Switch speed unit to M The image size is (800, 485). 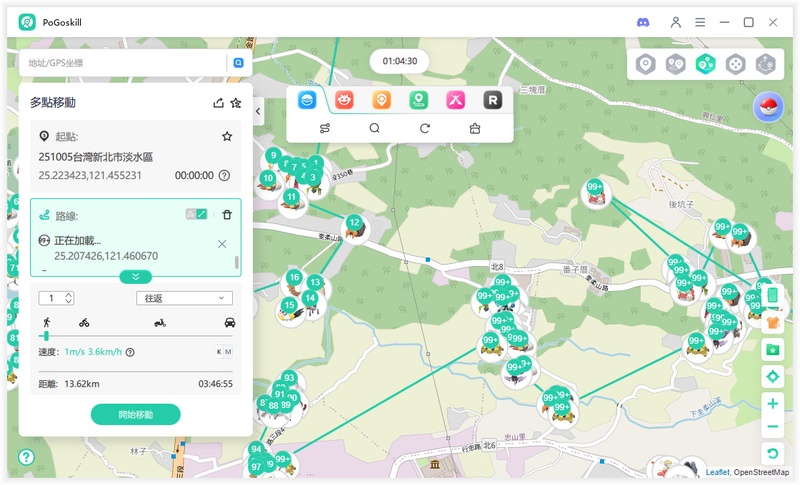pyautogui.click(x=228, y=352)
